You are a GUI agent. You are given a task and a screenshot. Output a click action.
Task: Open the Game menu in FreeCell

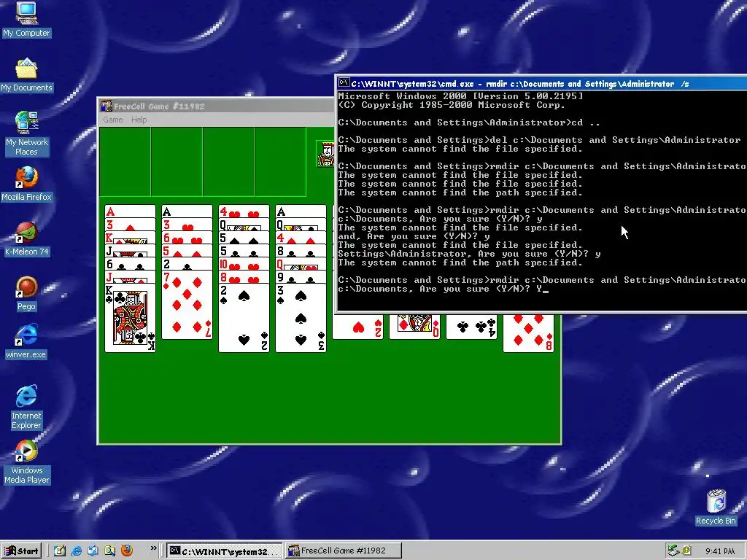coord(113,120)
